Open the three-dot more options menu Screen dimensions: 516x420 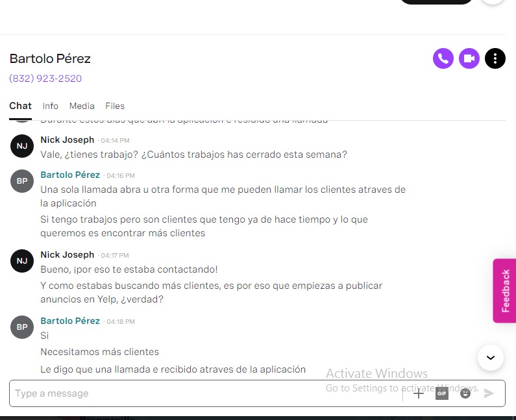click(x=495, y=58)
